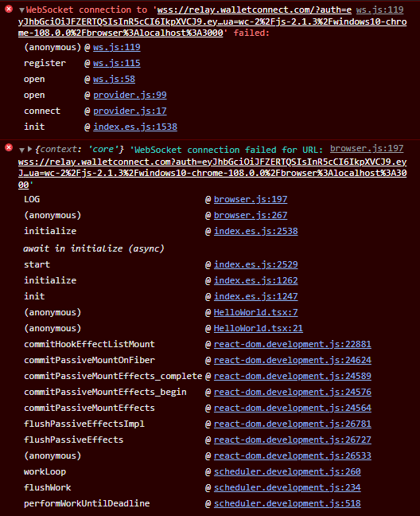Select 'flushPassiveEffectsImpl' frame name
This screenshot has width=420, height=516.
84,424
